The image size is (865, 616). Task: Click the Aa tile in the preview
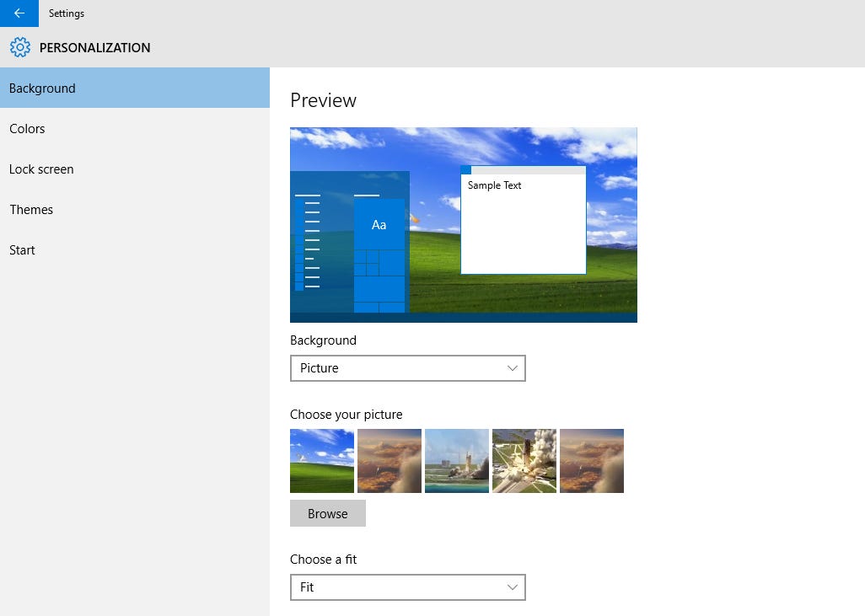(379, 224)
